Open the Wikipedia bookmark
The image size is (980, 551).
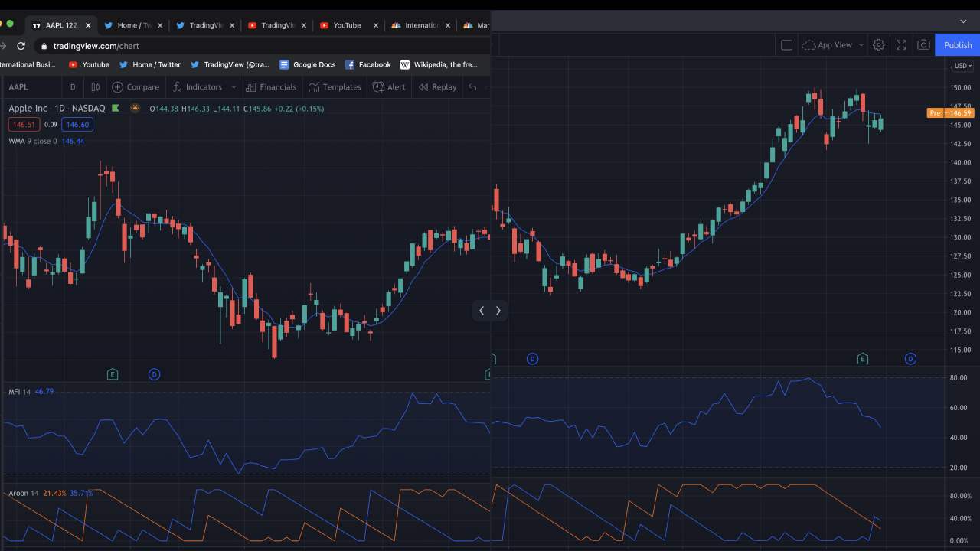pyautogui.click(x=439, y=65)
